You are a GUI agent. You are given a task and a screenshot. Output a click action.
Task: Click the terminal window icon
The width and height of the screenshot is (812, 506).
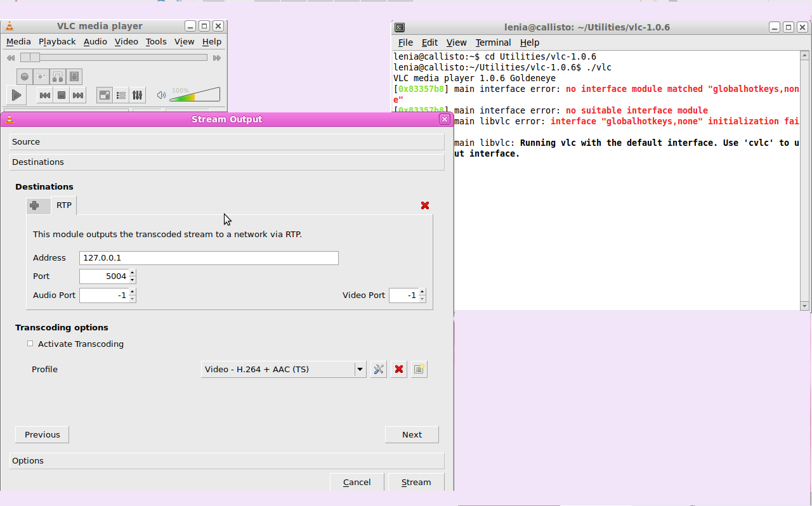[400, 27]
